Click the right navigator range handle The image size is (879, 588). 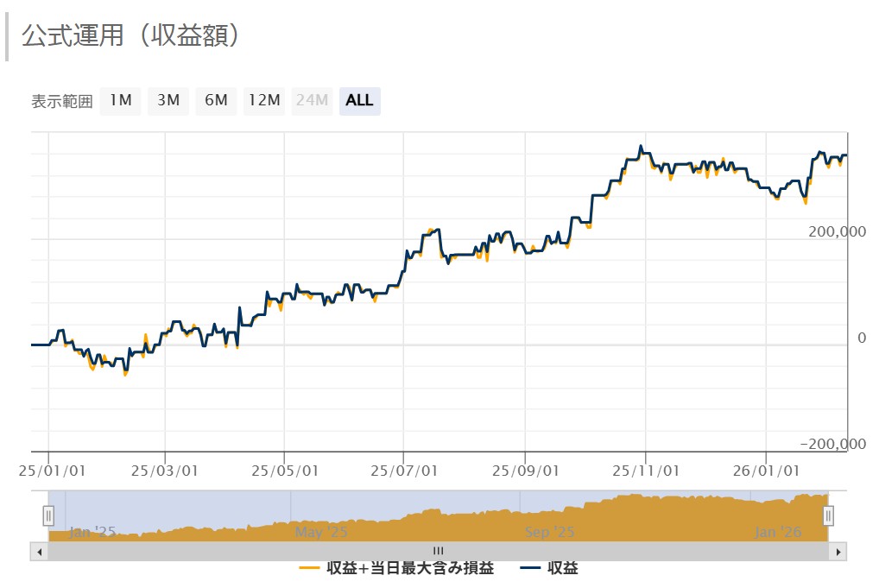pyautogui.click(x=828, y=515)
